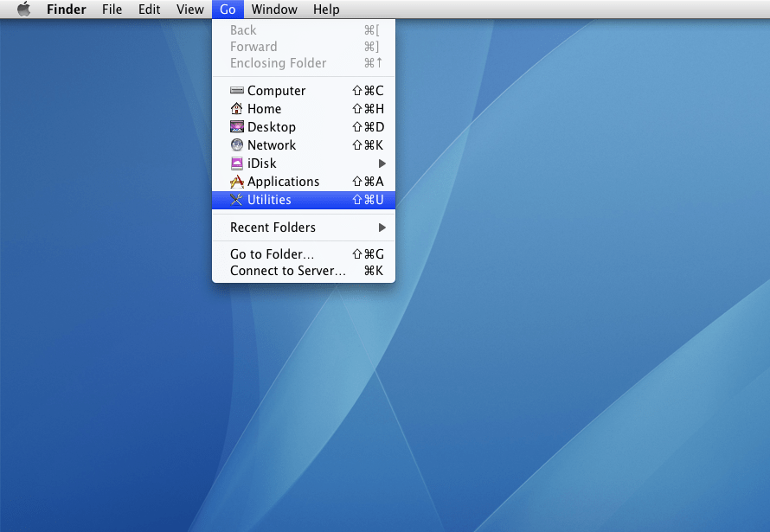Viewport: 770px width, 532px height.
Task: Click the ⌘K shortcut beside Connect to Server
Action: [373, 271]
